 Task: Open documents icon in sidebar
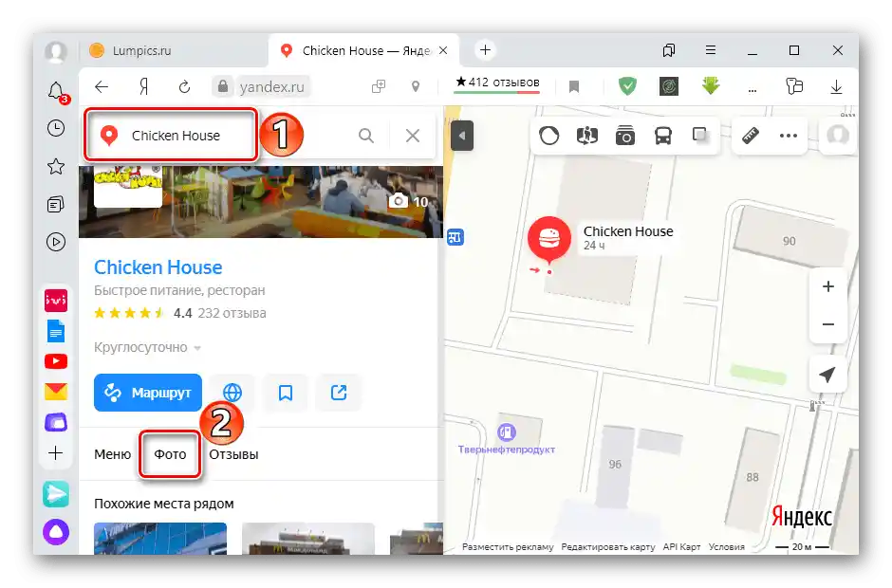56,331
